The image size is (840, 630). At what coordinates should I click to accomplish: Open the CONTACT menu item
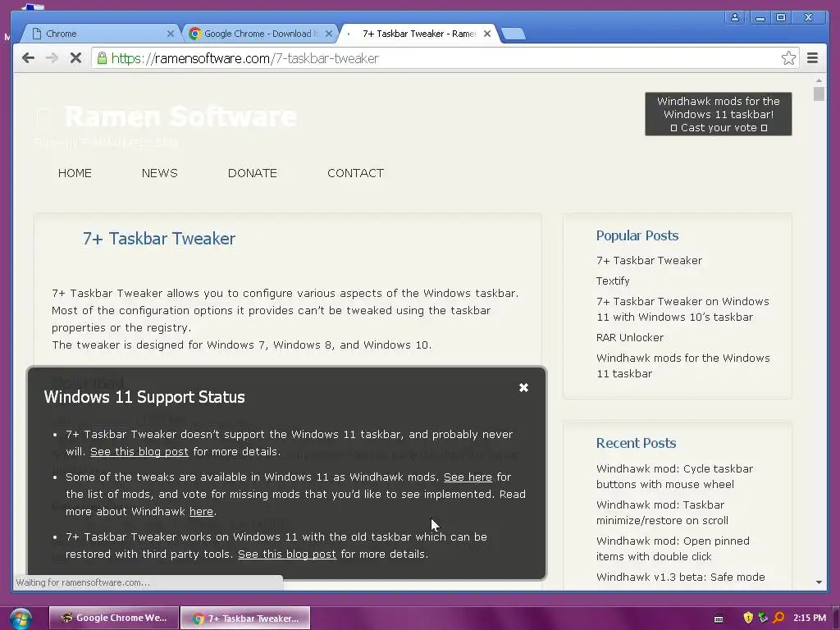tap(356, 173)
